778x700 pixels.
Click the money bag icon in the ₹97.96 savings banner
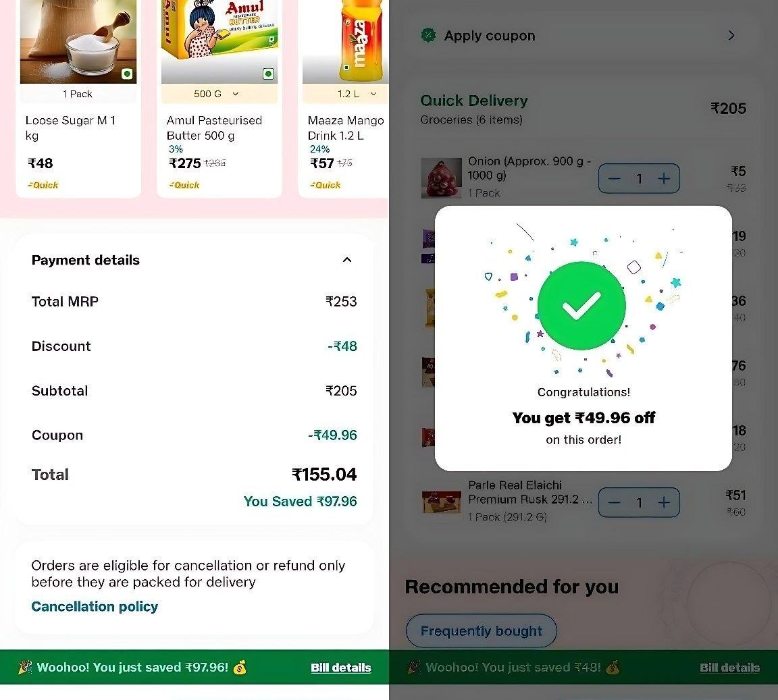pos(240,668)
